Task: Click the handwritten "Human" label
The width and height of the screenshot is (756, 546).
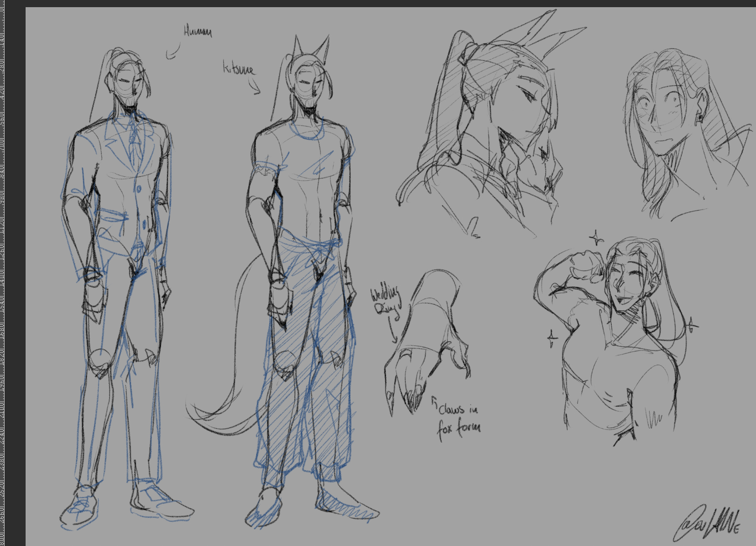Action: 198,32
